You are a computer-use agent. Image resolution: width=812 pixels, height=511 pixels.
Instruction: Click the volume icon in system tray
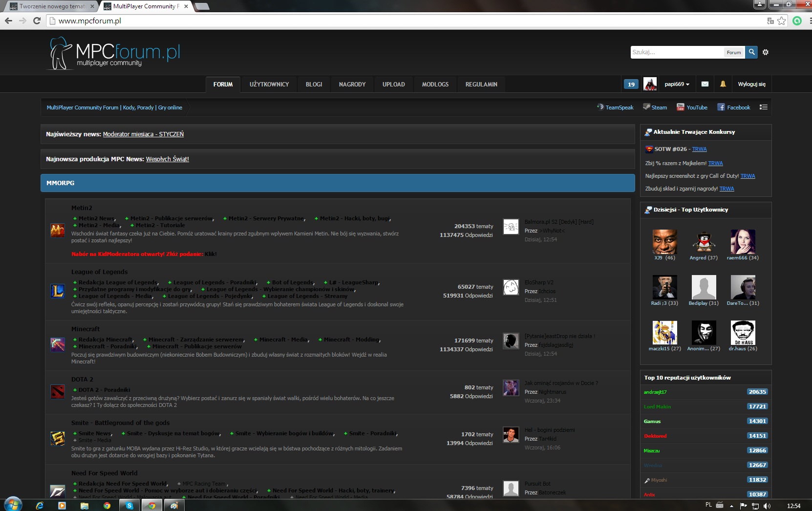pyautogui.click(x=767, y=506)
